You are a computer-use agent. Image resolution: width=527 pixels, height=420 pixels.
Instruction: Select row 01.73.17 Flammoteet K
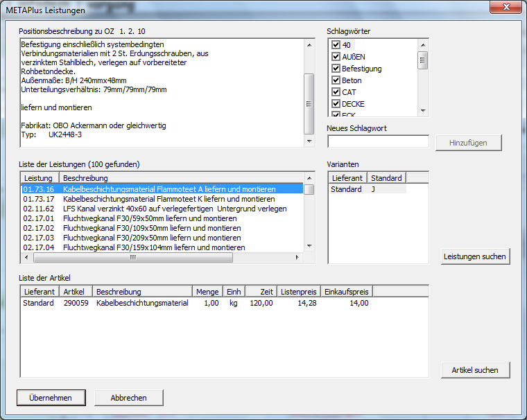(162, 199)
